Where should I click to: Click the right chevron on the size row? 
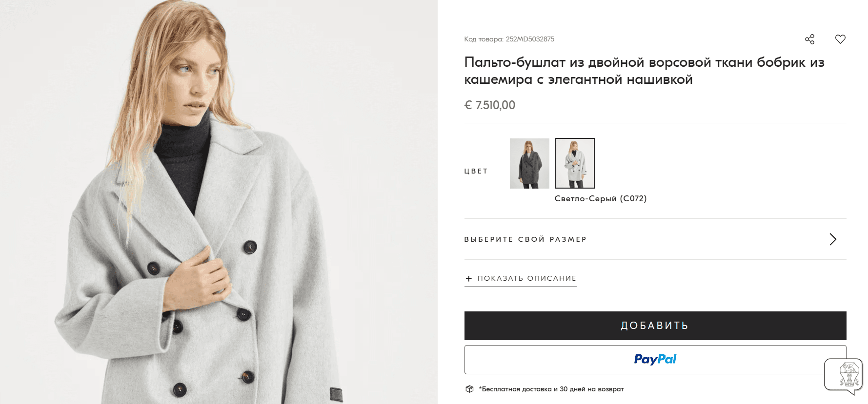pyautogui.click(x=833, y=239)
